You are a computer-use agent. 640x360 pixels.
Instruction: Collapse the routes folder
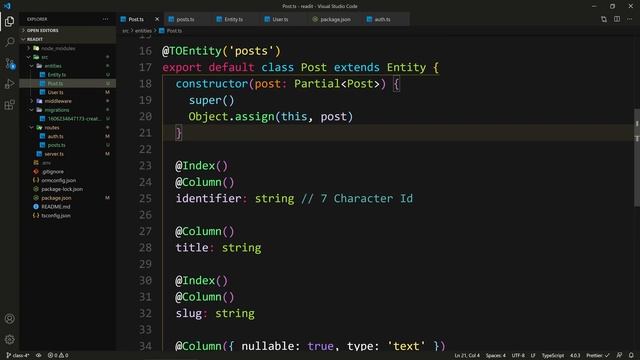point(52,127)
